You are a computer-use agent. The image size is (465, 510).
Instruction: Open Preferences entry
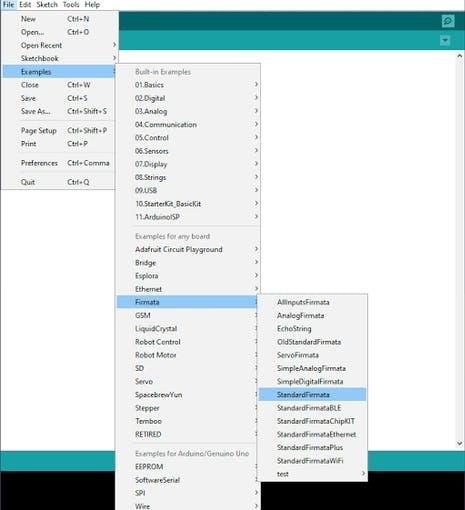pos(59,163)
